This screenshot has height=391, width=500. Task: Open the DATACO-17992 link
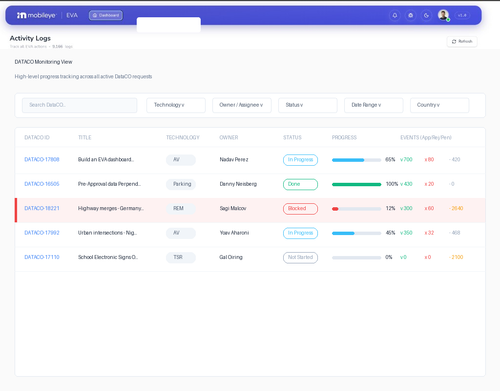point(42,233)
